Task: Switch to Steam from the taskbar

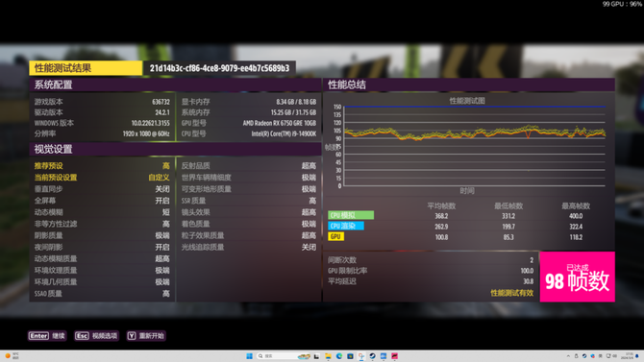Action: click(x=373, y=356)
